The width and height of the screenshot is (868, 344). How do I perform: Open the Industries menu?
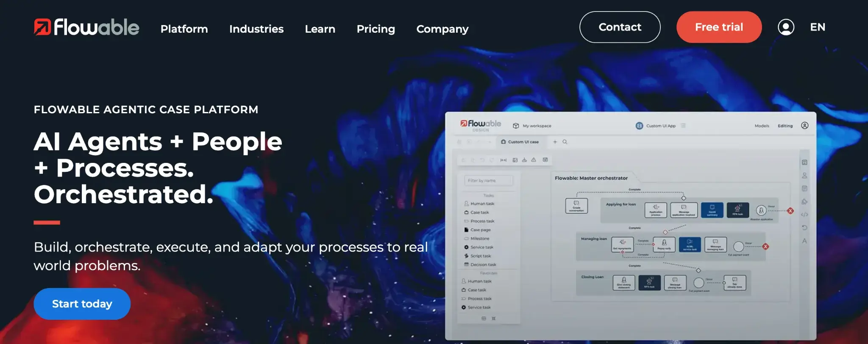tap(256, 29)
